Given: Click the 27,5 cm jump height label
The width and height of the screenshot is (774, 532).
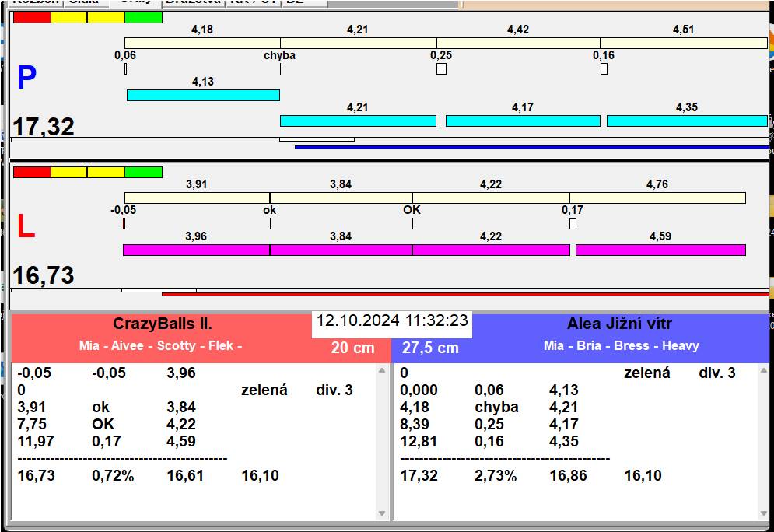Looking at the screenshot, I should pos(430,348).
